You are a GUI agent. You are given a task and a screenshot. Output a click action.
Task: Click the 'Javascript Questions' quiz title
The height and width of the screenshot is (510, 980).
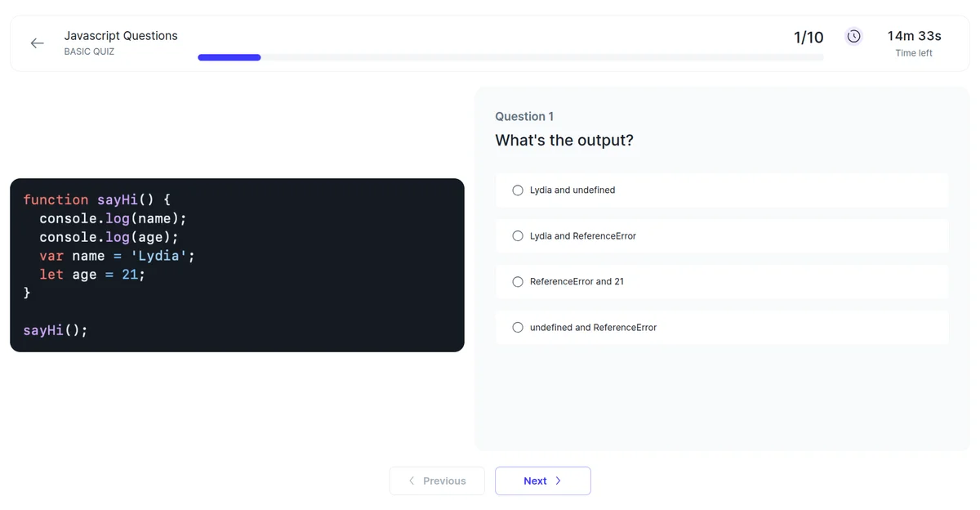tap(121, 35)
